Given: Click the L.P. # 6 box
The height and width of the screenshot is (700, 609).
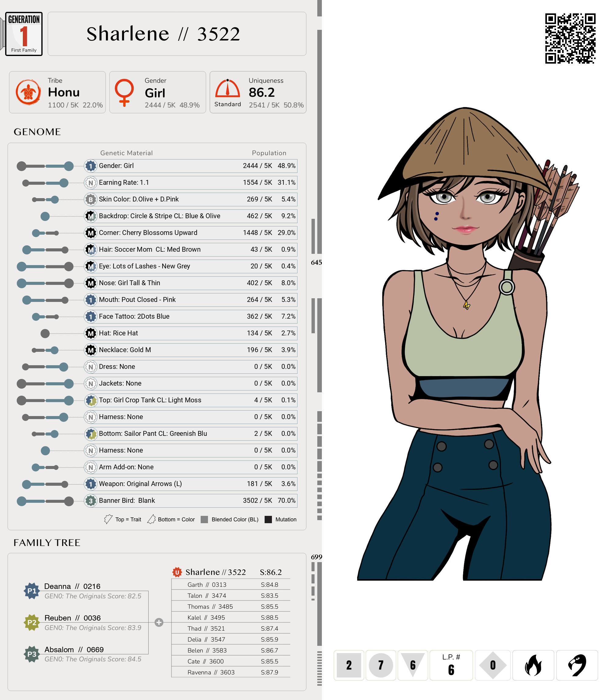Looking at the screenshot, I should tap(451, 665).
